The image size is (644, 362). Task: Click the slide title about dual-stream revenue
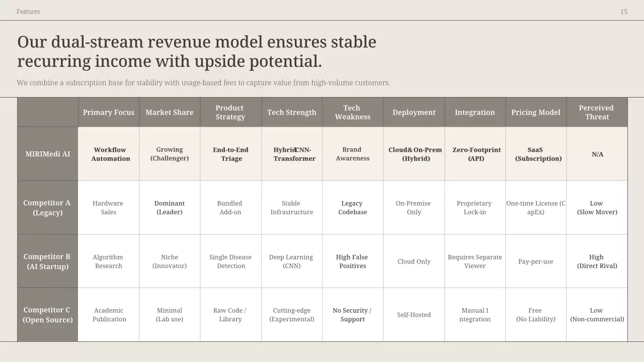[x=196, y=51]
